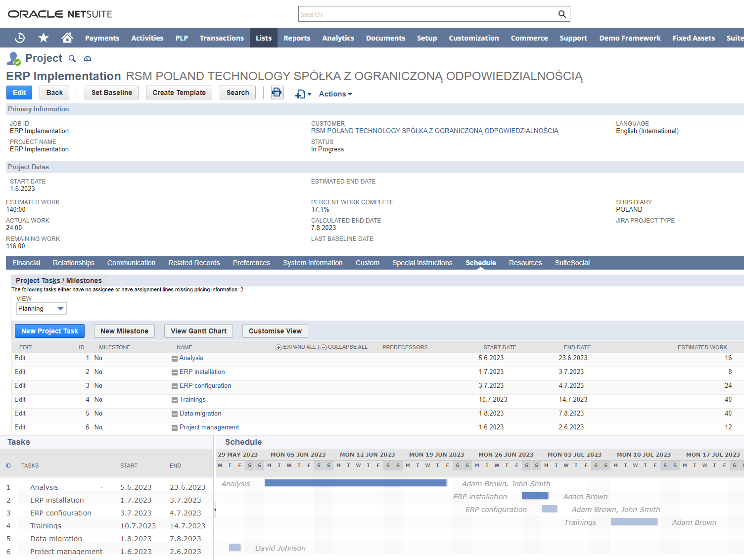This screenshot has height=560, width=744.
Task: Click the printer icon
Action: click(277, 93)
